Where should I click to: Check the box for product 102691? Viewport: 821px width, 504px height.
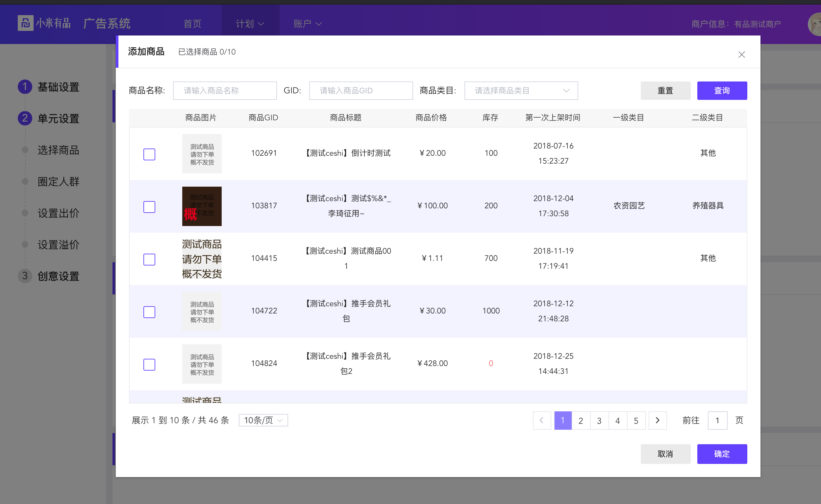pos(149,154)
